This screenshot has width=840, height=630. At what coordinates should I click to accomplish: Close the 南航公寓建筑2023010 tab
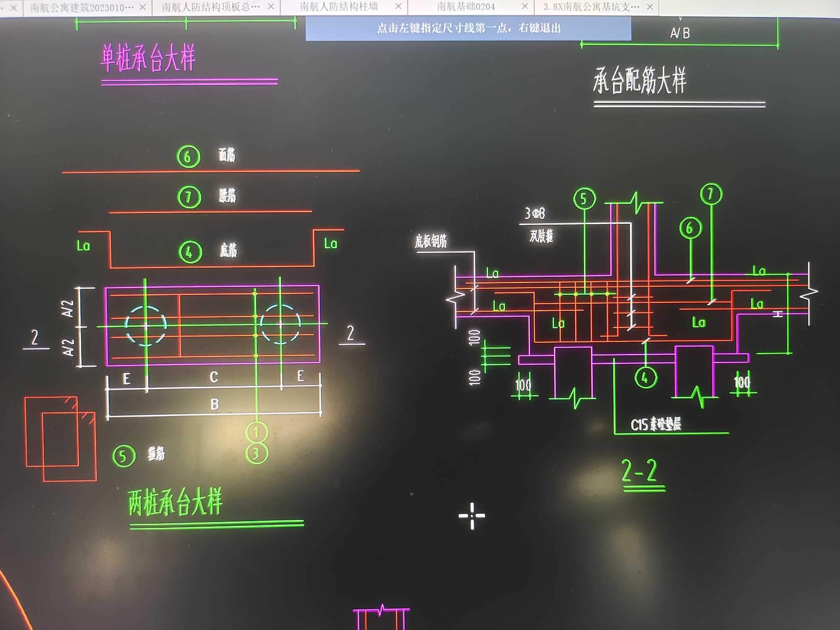pyautogui.click(x=142, y=7)
